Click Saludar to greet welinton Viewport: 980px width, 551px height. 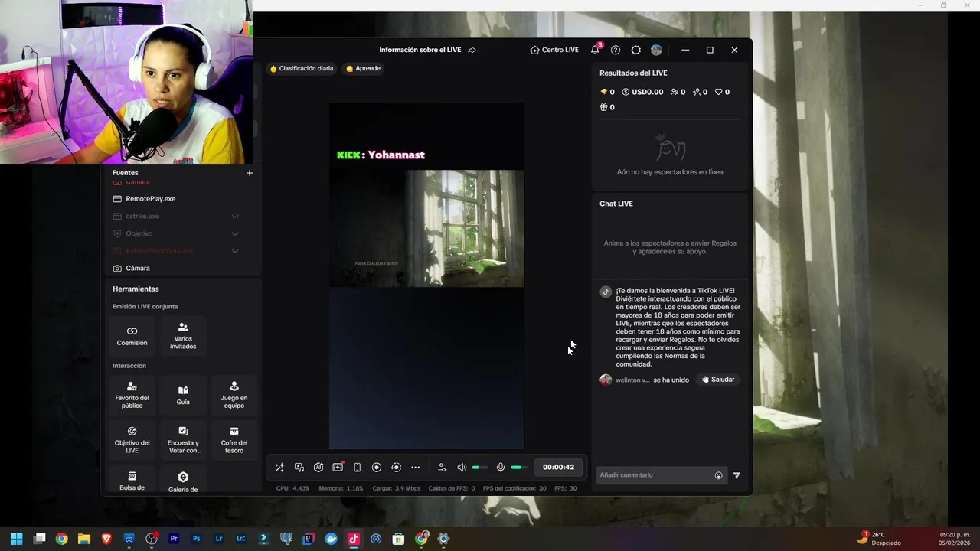click(718, 380)
